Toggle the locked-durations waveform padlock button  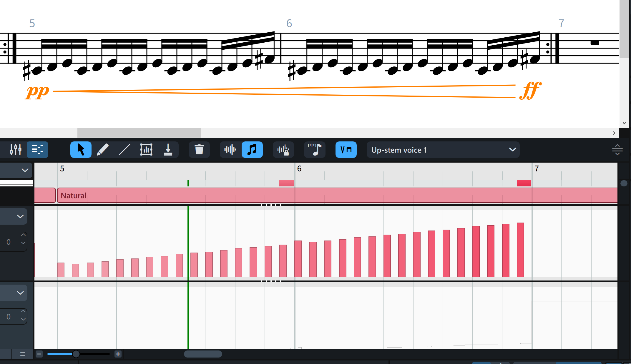tap(283, 150)
